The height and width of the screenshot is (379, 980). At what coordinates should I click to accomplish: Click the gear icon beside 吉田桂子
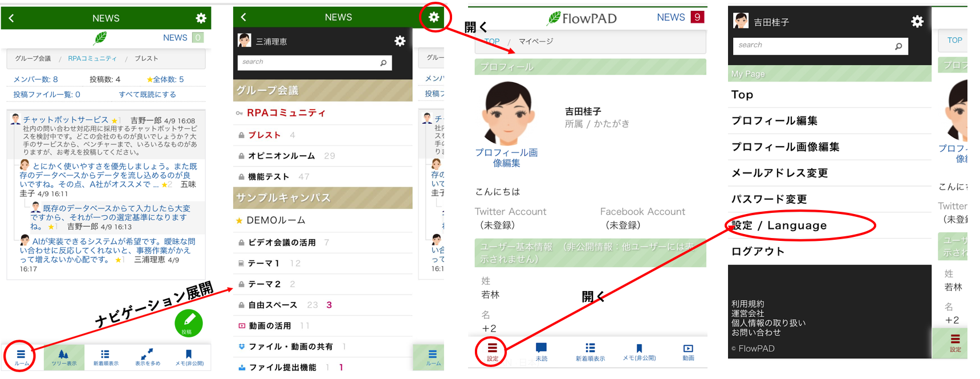tap(917, 22)
